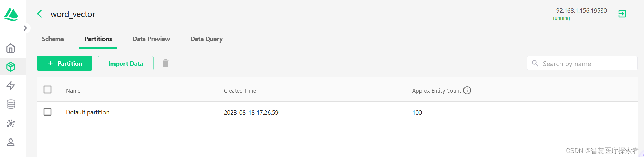Select the Collections cube icon in sidebar
644x157 pixels.
coord(11,67)
